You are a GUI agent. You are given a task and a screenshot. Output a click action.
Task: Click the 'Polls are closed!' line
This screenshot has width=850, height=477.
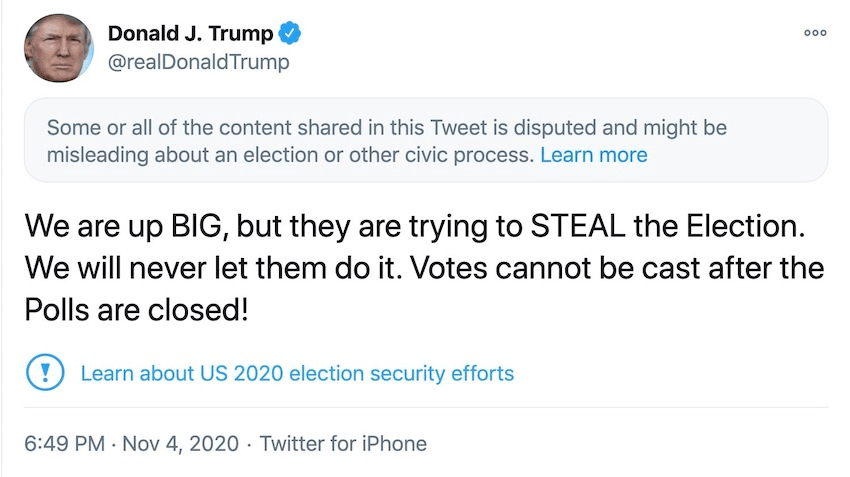click(135, 309)
